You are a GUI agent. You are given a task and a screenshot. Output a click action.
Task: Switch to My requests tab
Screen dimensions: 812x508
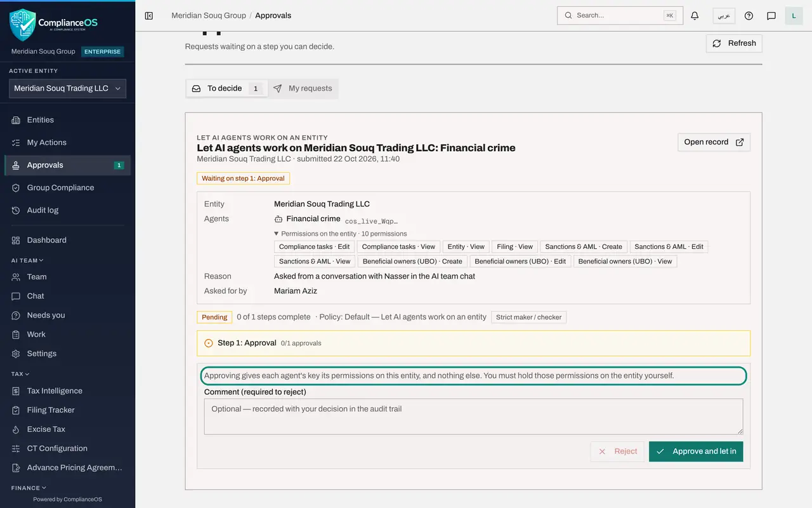coord(303,88)
